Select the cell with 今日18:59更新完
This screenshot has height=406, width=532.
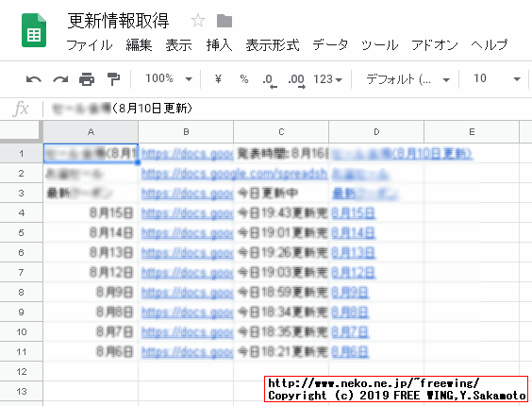(281, 292)
